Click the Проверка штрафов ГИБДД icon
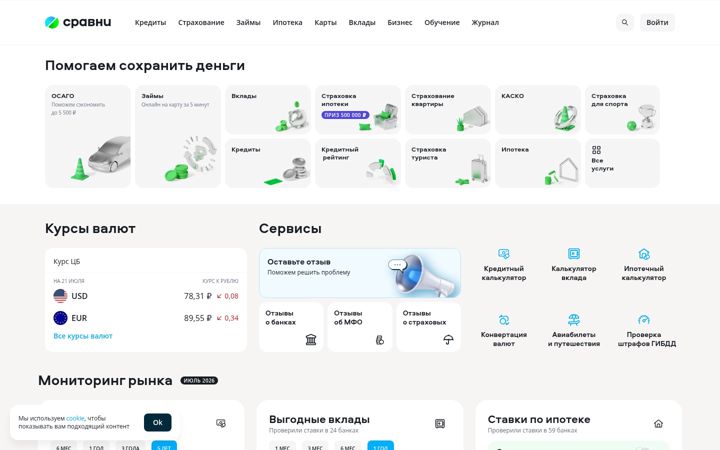Image resolution: width=720 pixels, height=450 pixels. 644,320
